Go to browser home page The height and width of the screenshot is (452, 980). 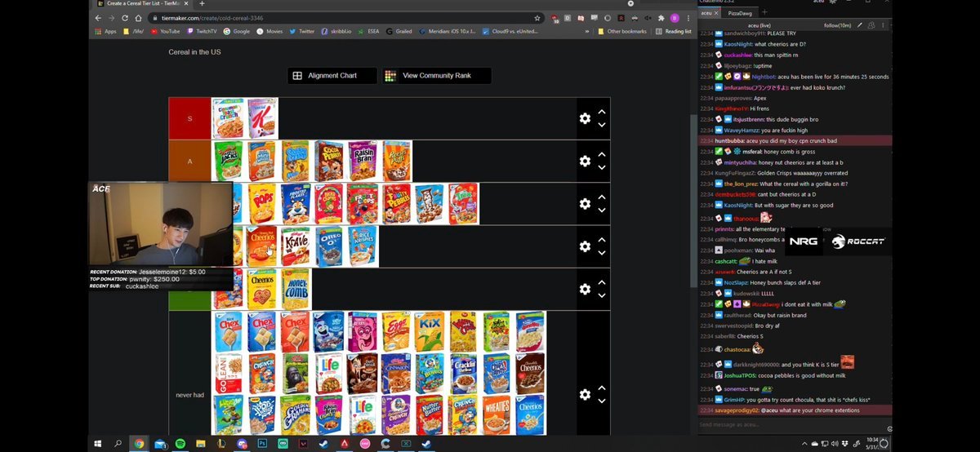pos(137,18)
